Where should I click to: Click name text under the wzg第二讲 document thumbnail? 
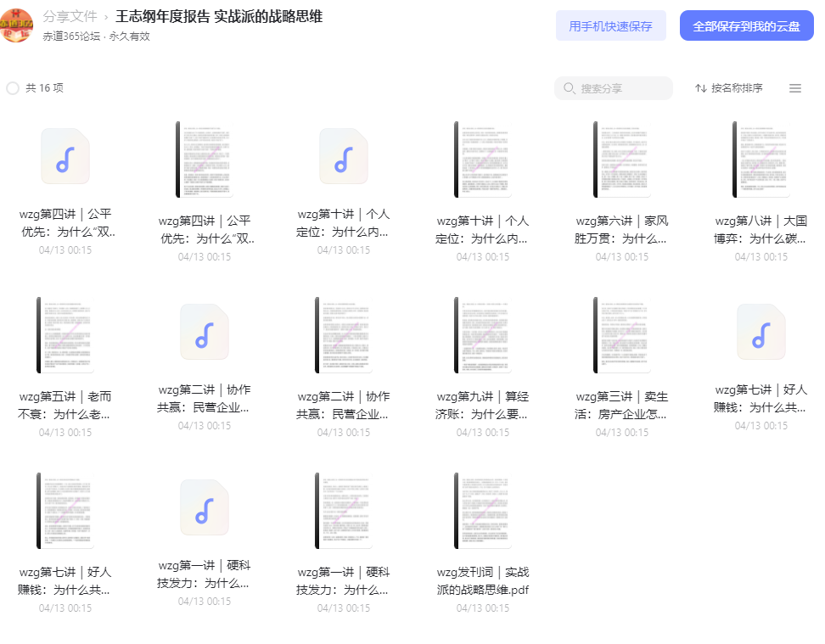[x=344, y=406]
